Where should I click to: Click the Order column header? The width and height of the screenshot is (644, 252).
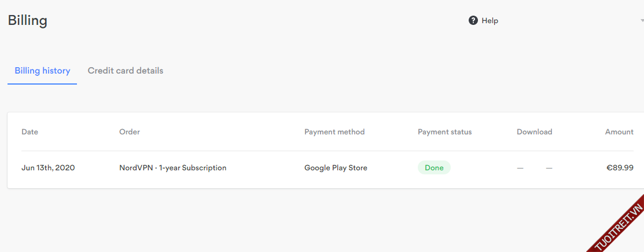130,132
